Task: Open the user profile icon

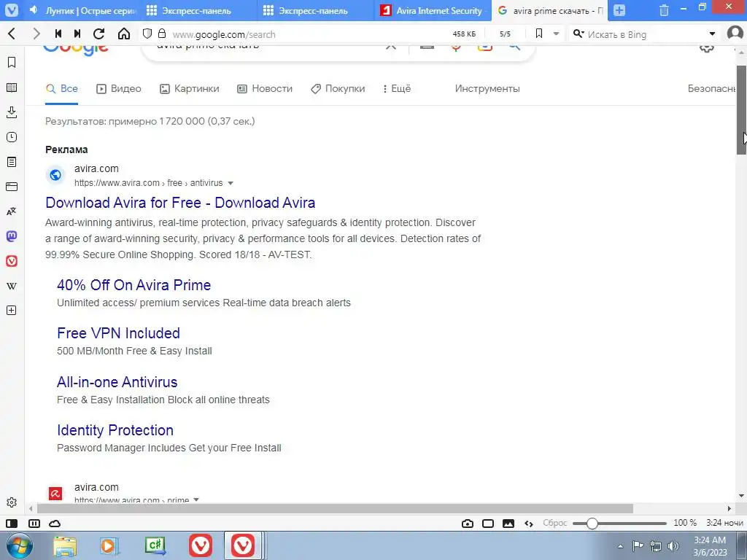Action: (x=735, y=34)
